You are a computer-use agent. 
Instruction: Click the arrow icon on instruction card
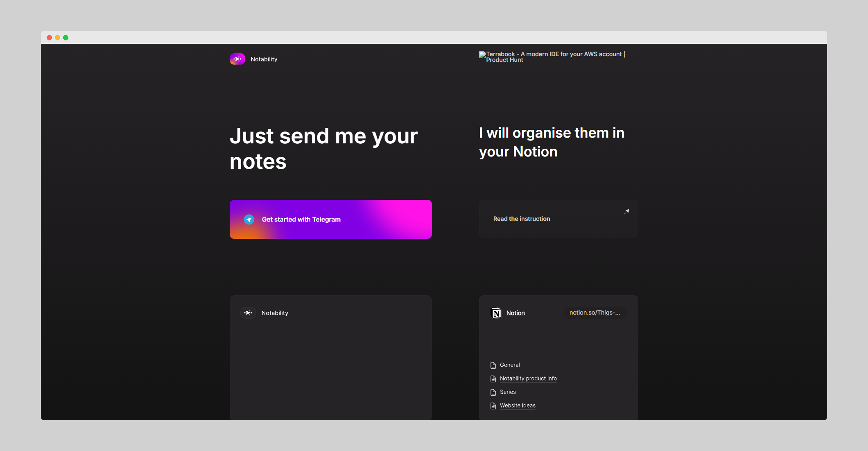coord(626,212)
